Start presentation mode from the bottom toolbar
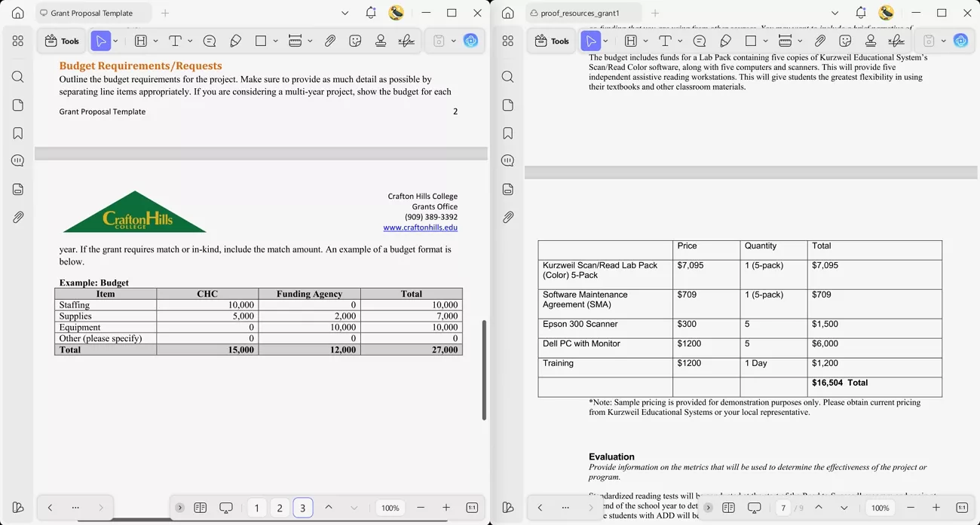Image resolution: width=980 pixels, height=525 pixels. [225, 508]
